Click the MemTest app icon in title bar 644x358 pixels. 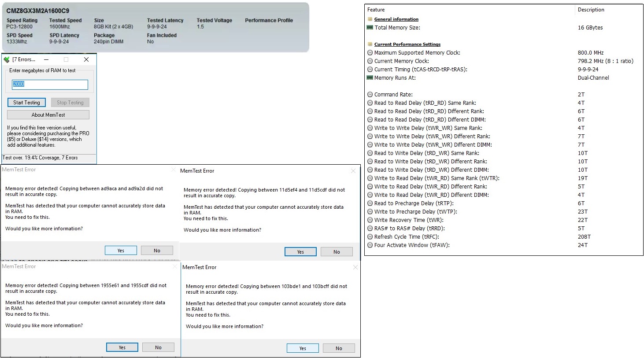6,59
